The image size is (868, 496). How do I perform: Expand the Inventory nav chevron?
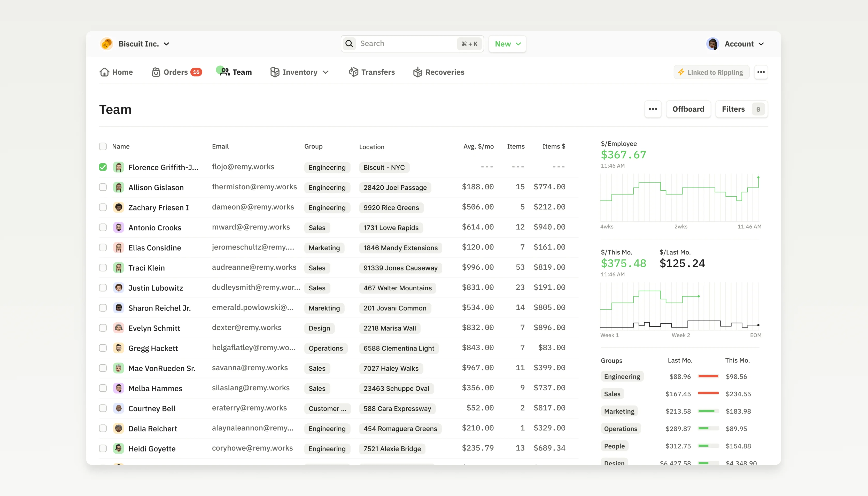(x=326, y=72)
